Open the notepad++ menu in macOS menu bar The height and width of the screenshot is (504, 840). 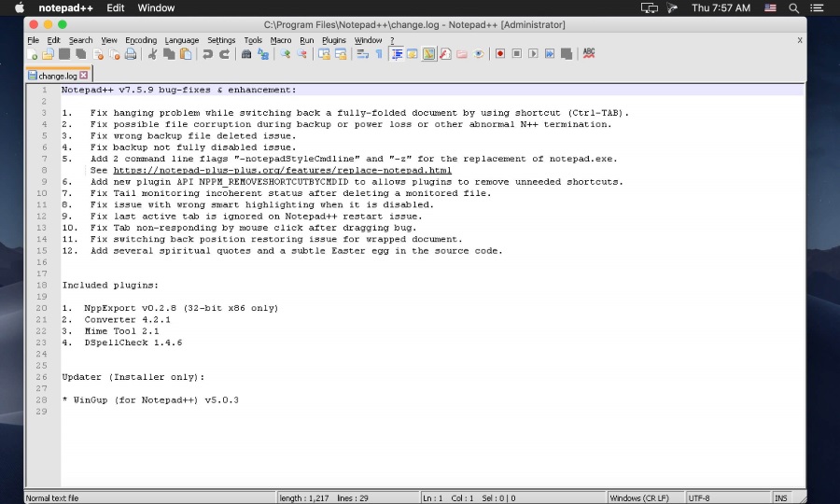pos(65,7)
